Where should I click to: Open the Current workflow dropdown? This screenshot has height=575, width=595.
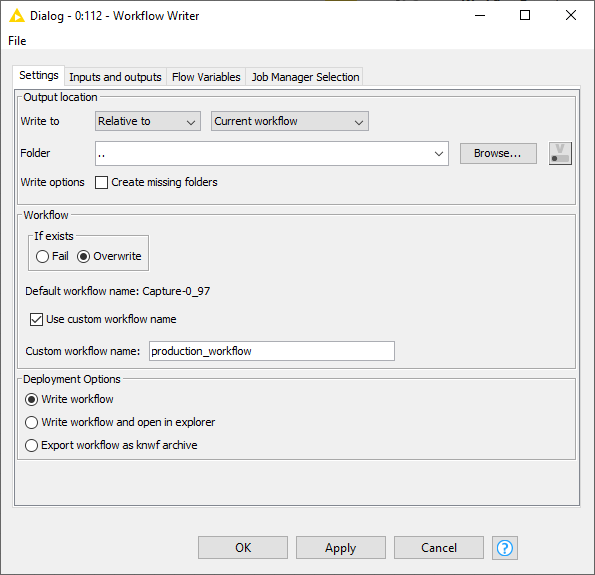pos(290,121)
